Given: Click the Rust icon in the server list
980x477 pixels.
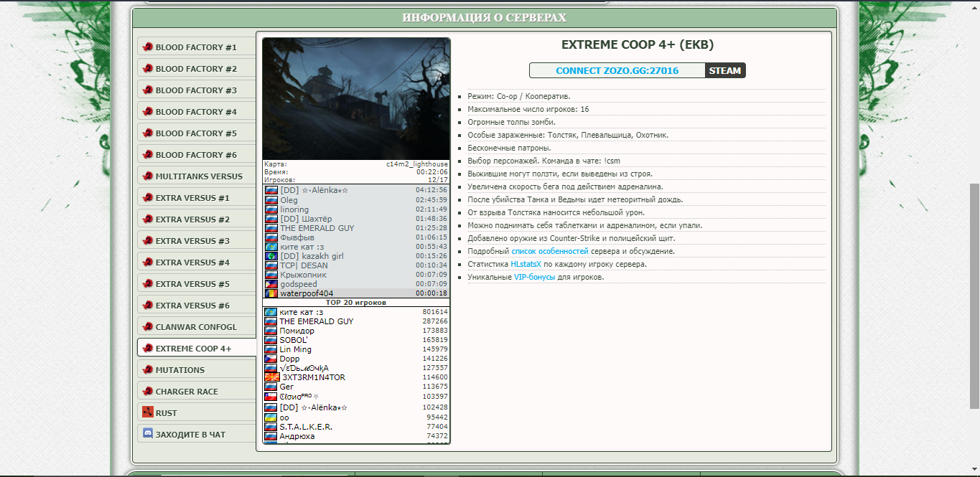Looking at the screenshot, I should tap(148, 412).
